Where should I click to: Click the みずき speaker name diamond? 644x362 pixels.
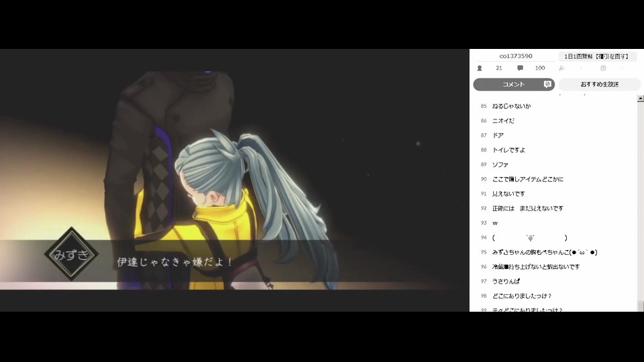pyautogui.click(x=72, y=254)
